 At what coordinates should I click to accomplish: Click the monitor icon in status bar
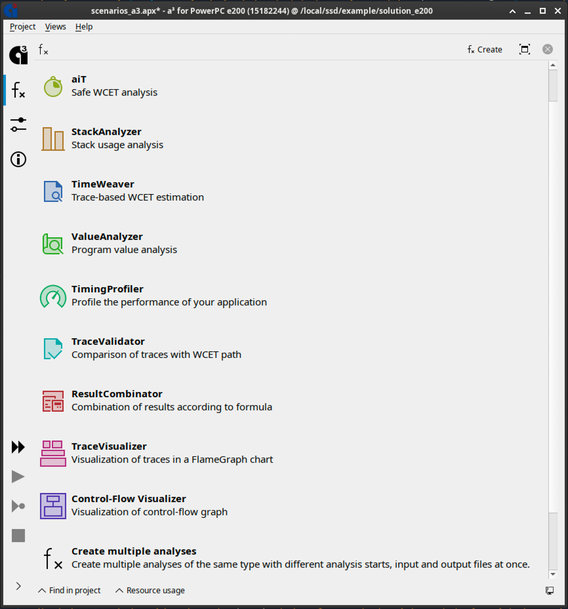pyautogui.click(x=549, y=590)
